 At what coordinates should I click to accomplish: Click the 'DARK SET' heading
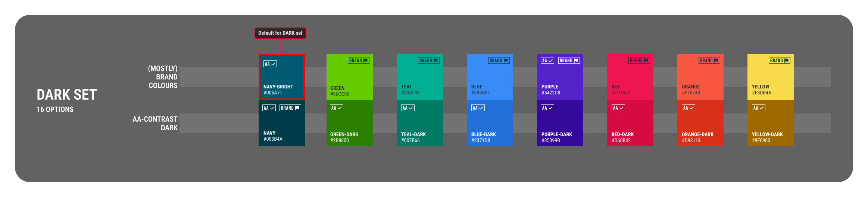click(x=67, y=95)
